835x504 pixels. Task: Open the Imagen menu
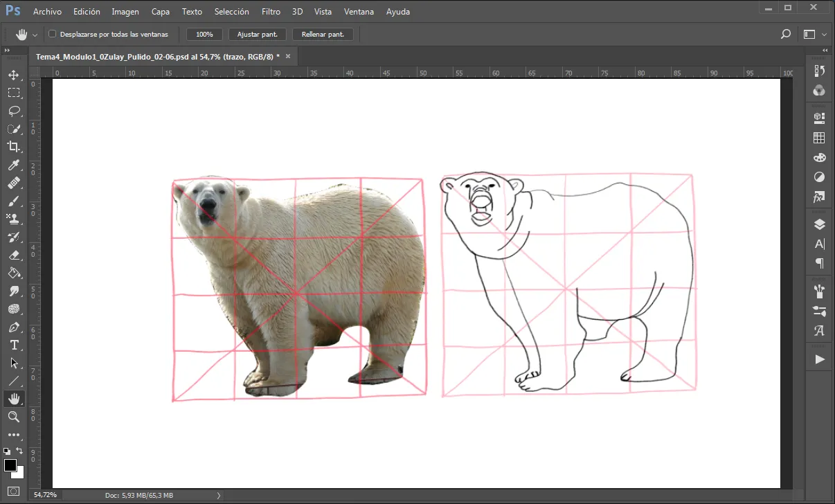(125, 12)
